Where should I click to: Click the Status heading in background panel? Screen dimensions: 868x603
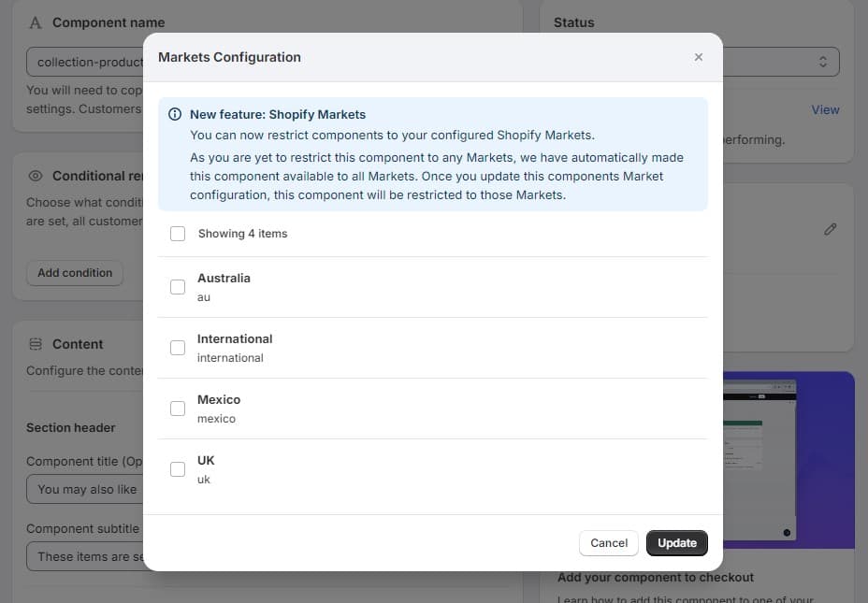tap(574, 22)
